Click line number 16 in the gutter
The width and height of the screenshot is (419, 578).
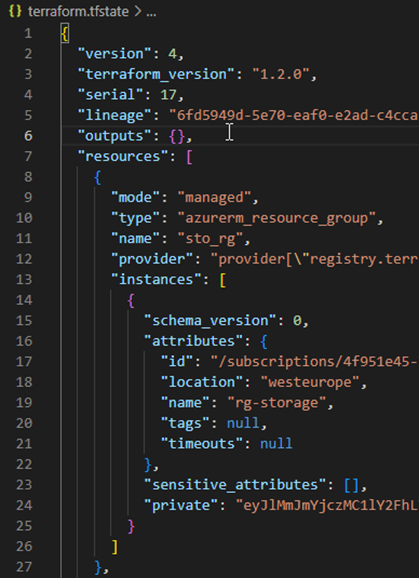(24, 341)
